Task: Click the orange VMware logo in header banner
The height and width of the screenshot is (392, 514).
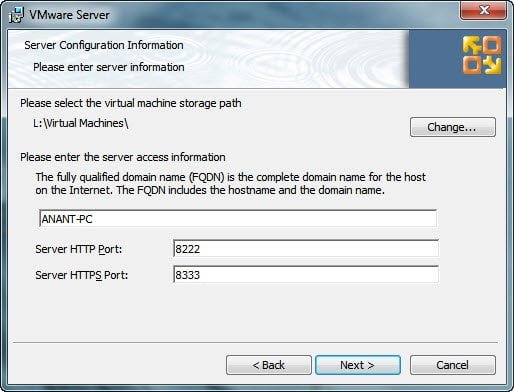Action: coord(482,55)
